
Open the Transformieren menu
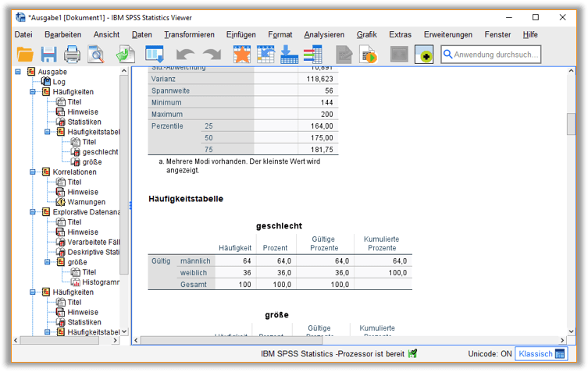[189, 34]
